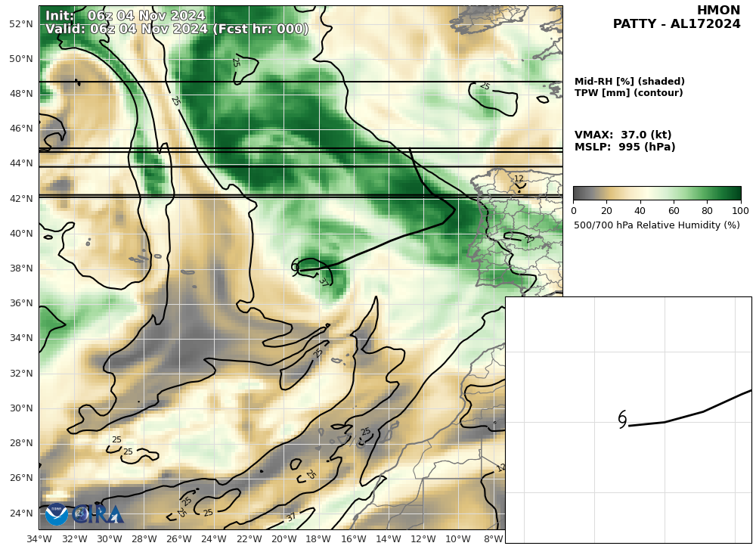
Task: Click the 52°N latitude axis label
Action: (20, 24)
